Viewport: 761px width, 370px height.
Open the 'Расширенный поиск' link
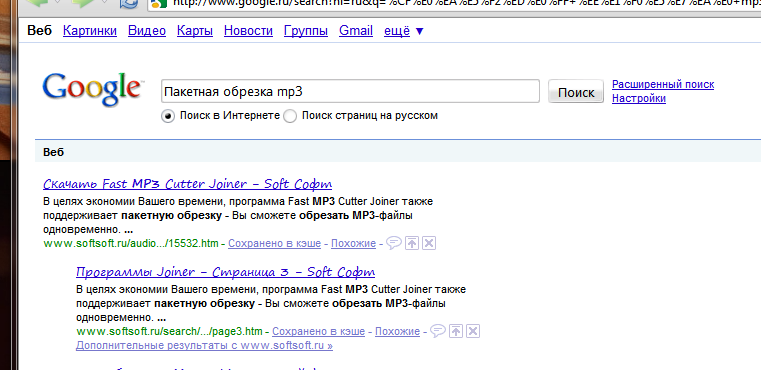tap(663, 84)
